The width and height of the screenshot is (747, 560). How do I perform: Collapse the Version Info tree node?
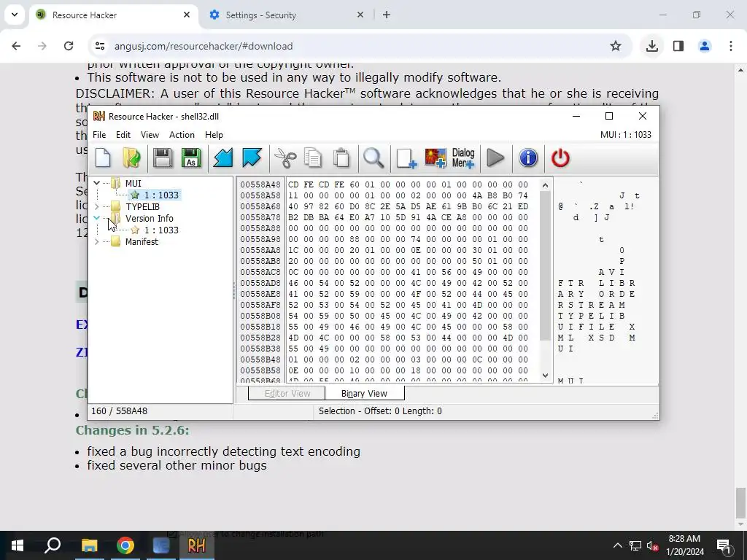(x=97, y=218)
